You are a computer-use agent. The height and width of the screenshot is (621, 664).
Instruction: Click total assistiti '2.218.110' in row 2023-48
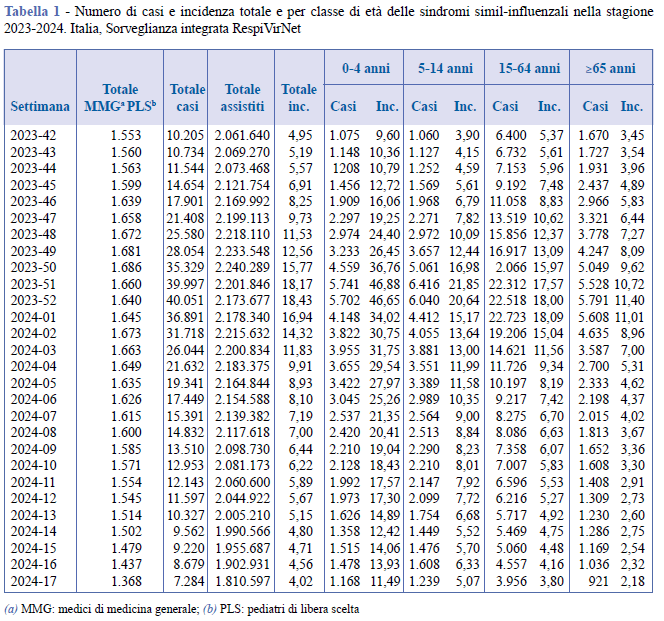point(242,234)
